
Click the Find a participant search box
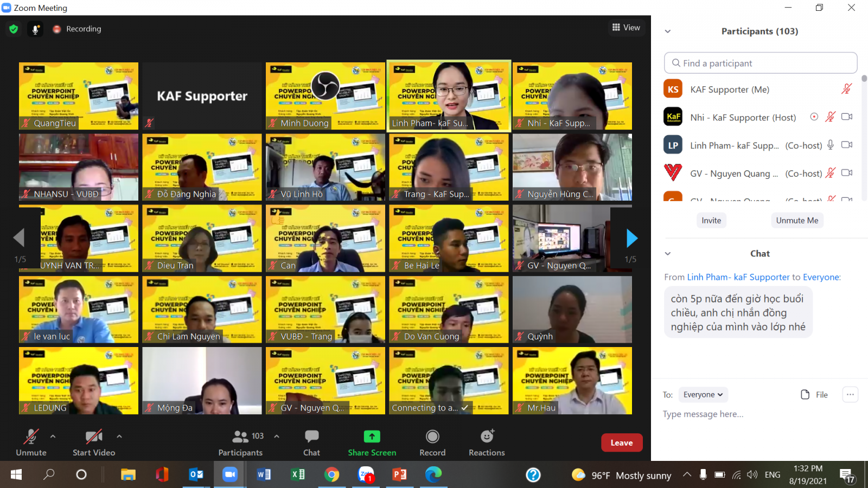(761, 63)
